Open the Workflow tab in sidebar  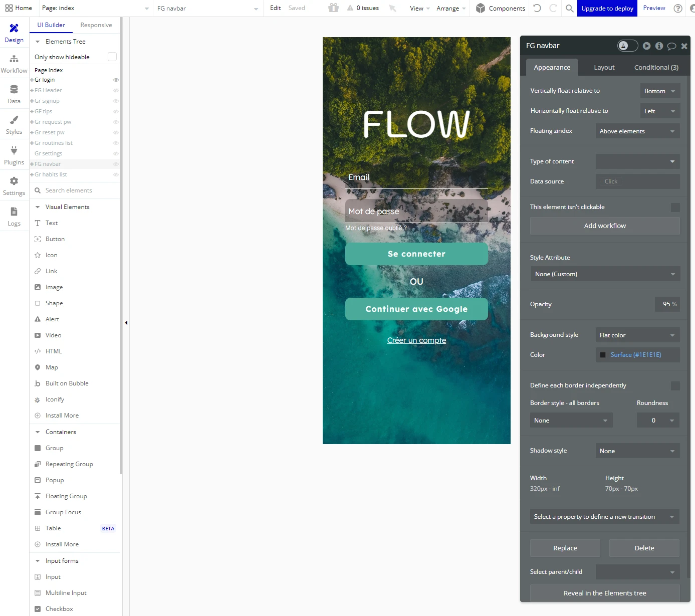point(14,64)
